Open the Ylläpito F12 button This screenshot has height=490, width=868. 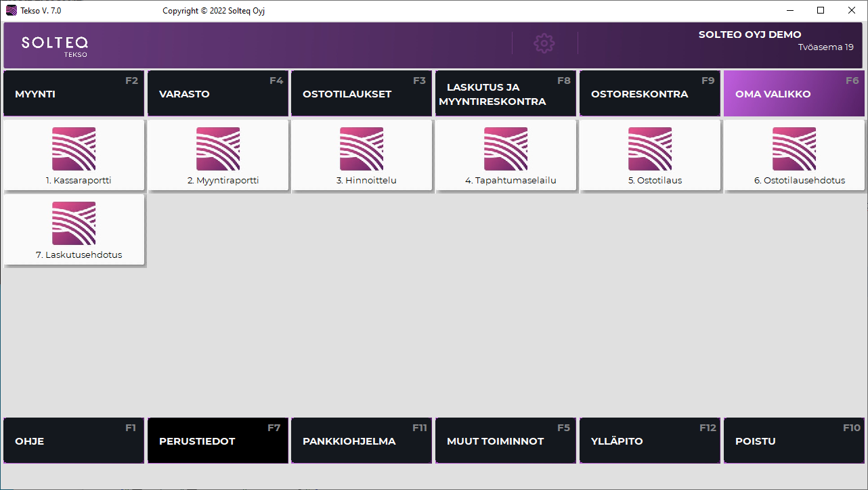tap(650, 441)
